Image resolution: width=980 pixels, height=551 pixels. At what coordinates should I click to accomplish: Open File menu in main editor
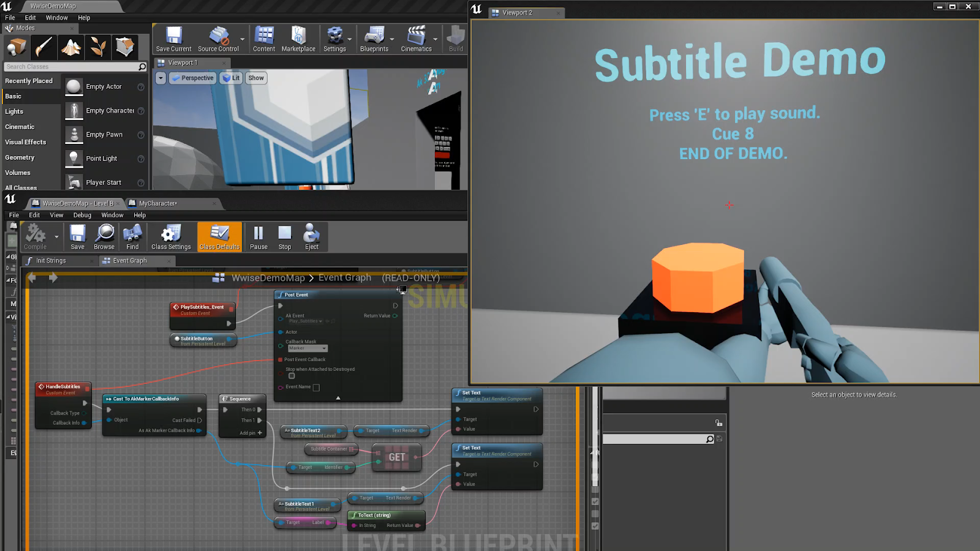pos(10,18)
